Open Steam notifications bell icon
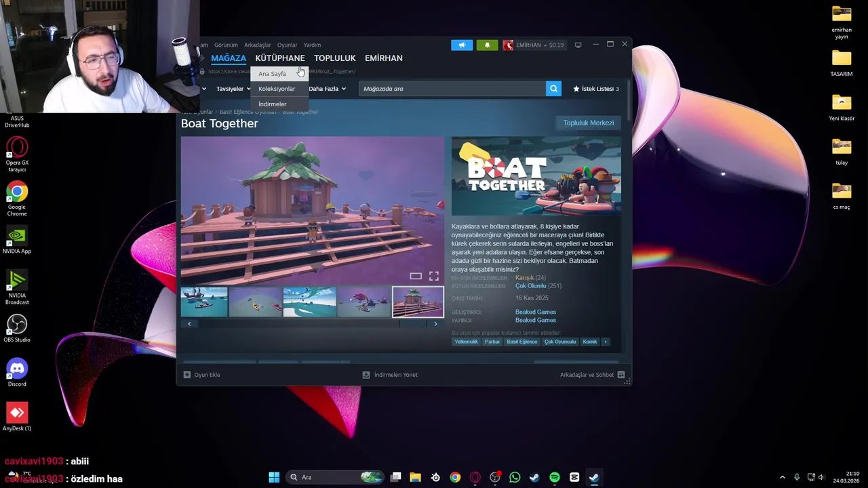 [x=487, y=45]
